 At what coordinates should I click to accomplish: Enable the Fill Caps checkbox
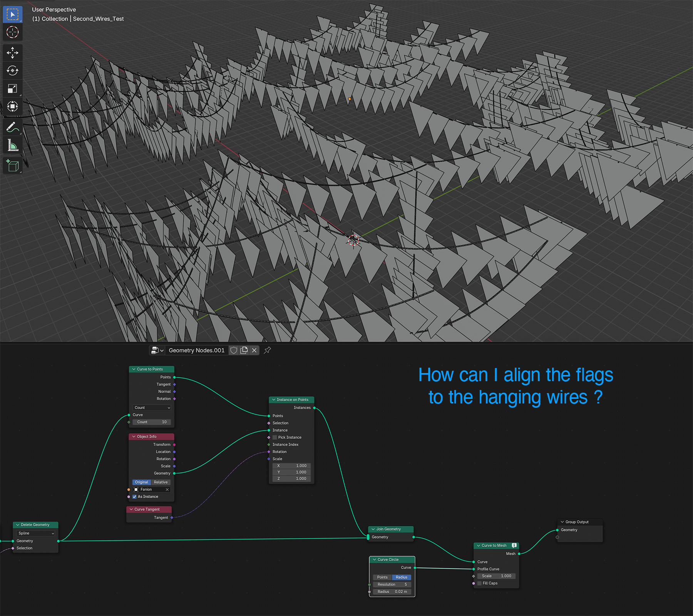point(479,583)
